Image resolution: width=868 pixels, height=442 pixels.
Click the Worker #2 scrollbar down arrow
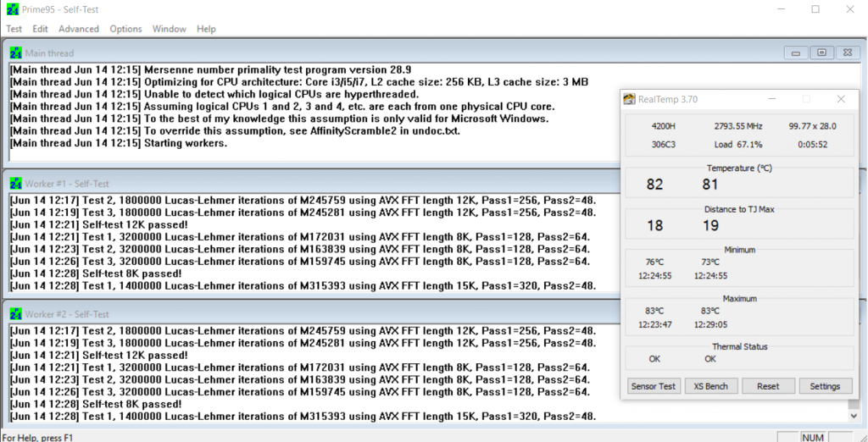(853, 416)
